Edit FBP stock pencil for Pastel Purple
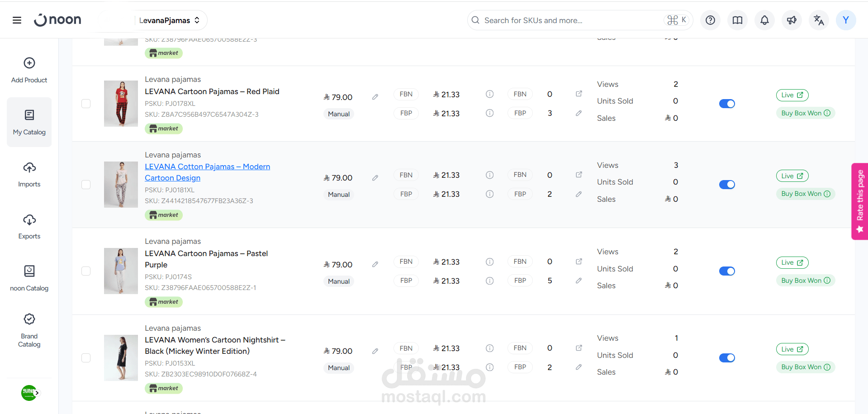 click(579, 281)
